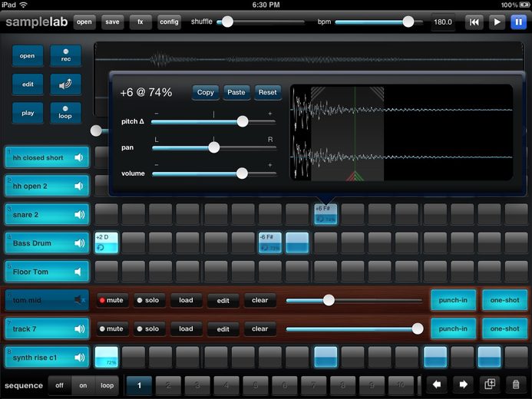This screenshot has height=399, width=532.
Task: Click the shuffle slider knob
Action: (x=227, y=22)
